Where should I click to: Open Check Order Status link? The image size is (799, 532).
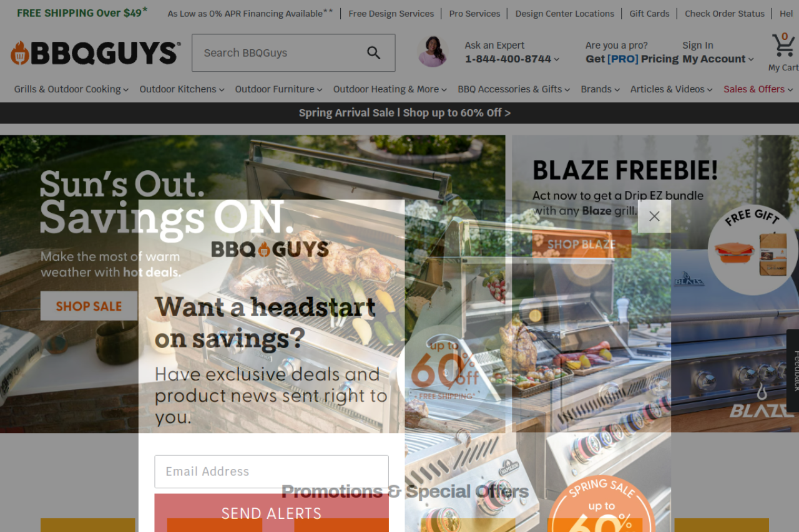(x=724, y=14)
